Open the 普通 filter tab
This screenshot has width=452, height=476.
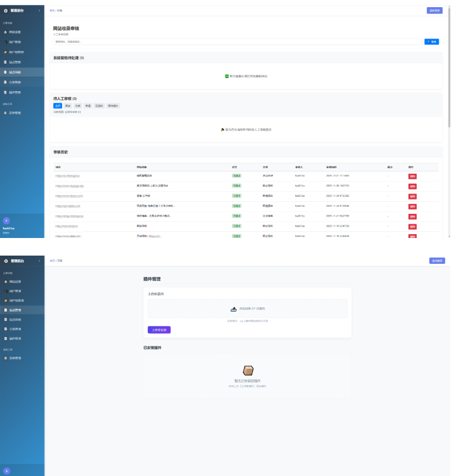tap(87, 105)
